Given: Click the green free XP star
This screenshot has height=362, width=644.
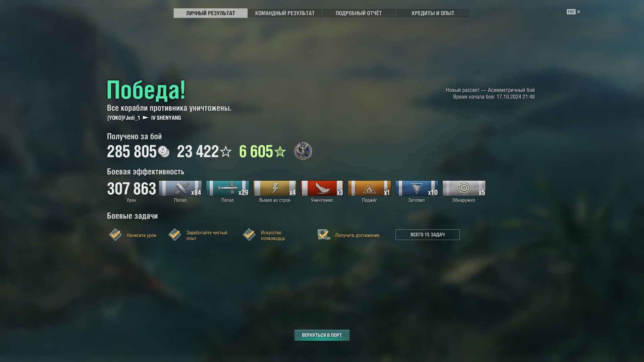Looking at the screenshot, I should (280, 152).
